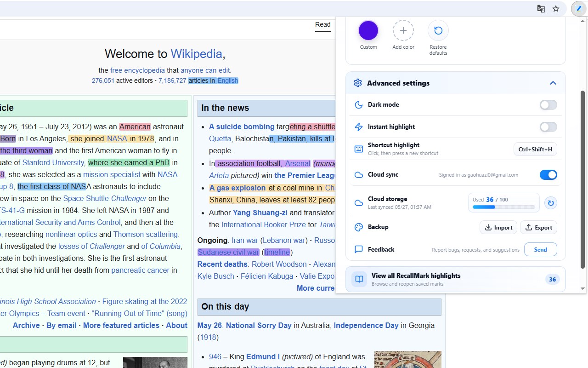Follow the pancreatic cancer link
This screenshot has width=588, height=368.
point(141,270)
